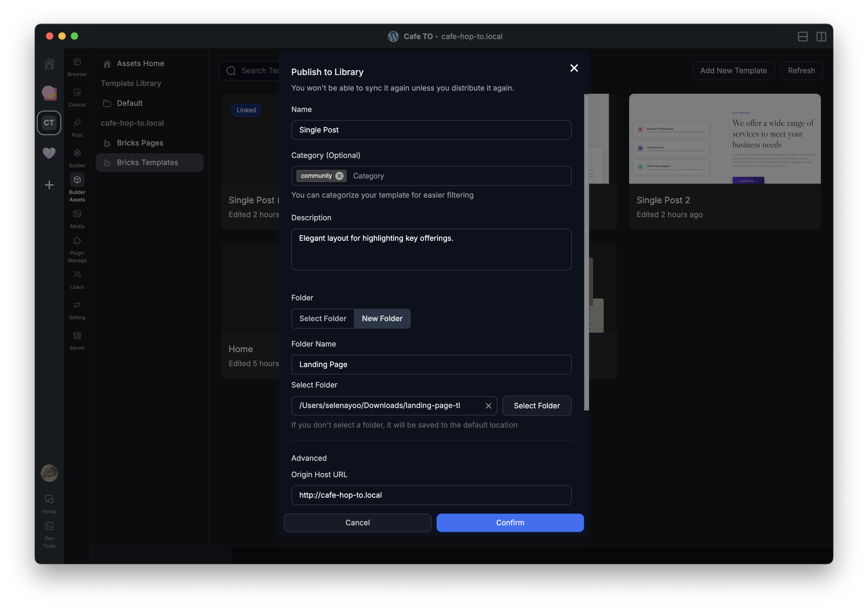The height and width of the screenshot is (610, 868).
Task: Toggle split view layout icon in titlebar
Action: 821,37
